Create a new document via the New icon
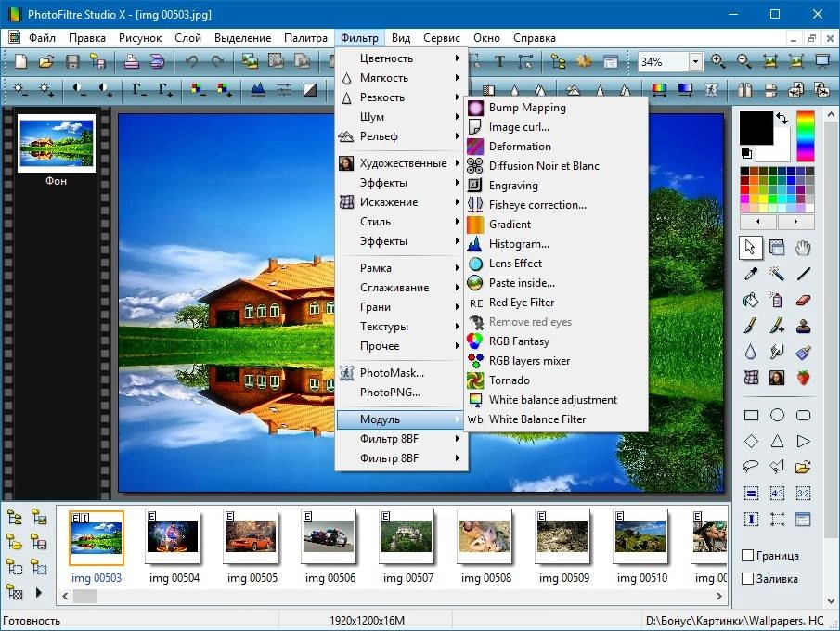Screen dimensions: 840x631 pyautogui.click(x=21, y=61)
